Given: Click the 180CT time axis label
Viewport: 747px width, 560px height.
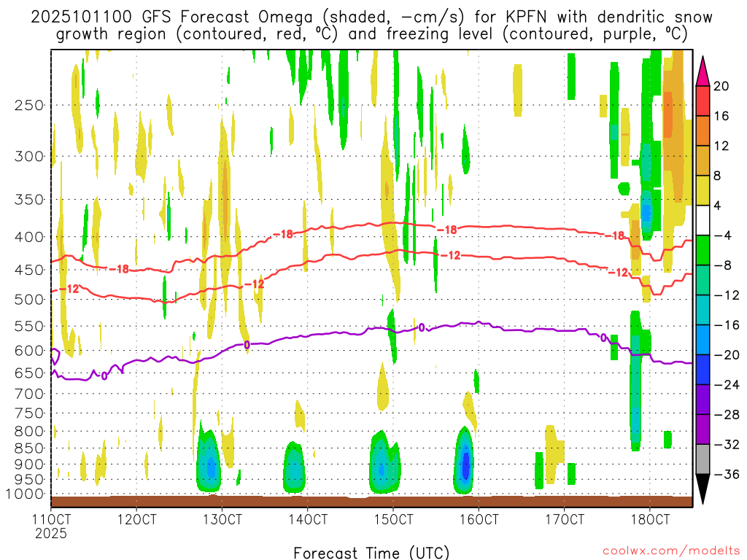Looking at the screenshot, I should (x=650, y=520).
